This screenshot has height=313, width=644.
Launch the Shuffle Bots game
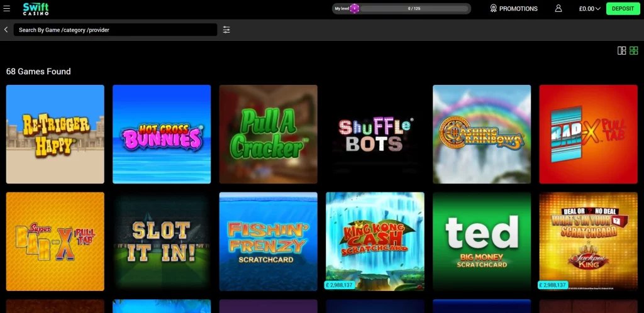click(375, 134)
